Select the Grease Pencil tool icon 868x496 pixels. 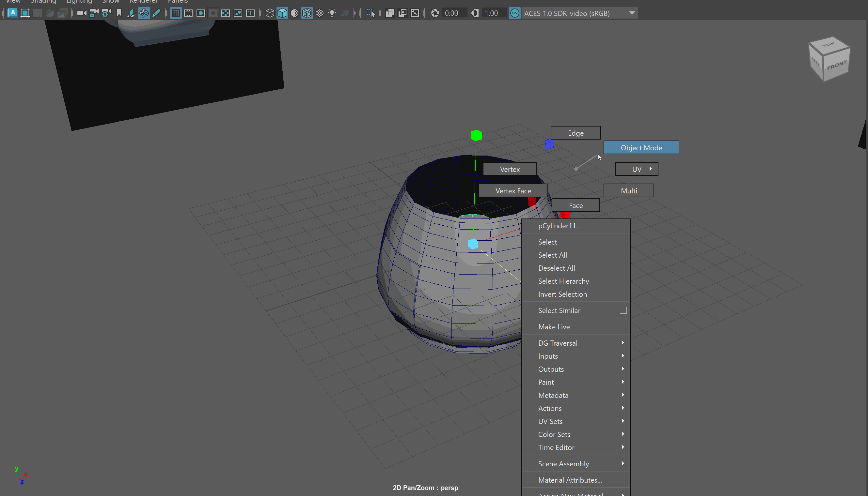click(x=156, y=13)
